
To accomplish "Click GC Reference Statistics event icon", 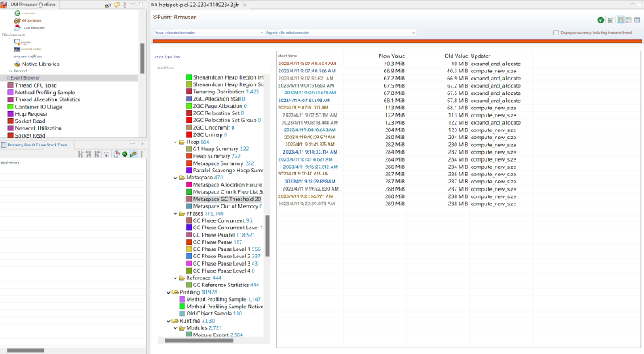I will [188, 285].
